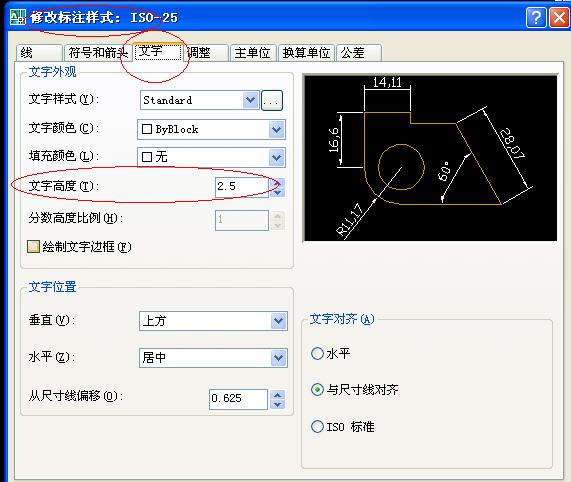Click the AutoCAD dialog title bar icon
Image resolution: width=571 pixels, height=482 pixels.
[18, 17]
